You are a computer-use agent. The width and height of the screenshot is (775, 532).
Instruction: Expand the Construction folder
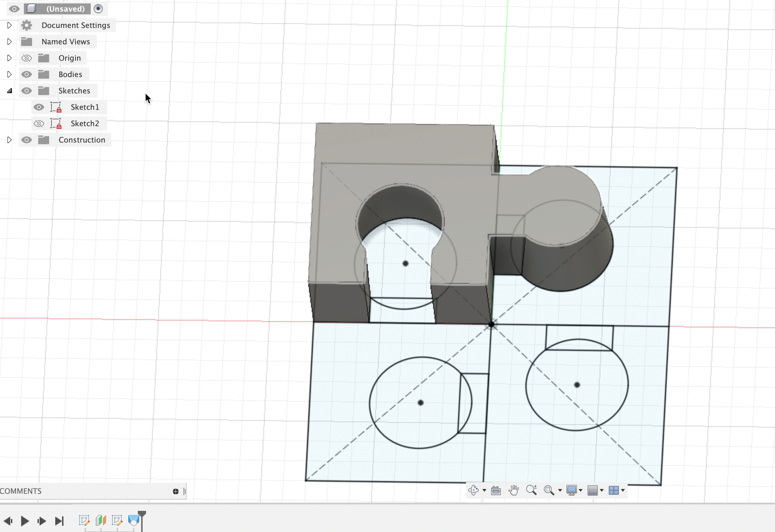[9, 139]
